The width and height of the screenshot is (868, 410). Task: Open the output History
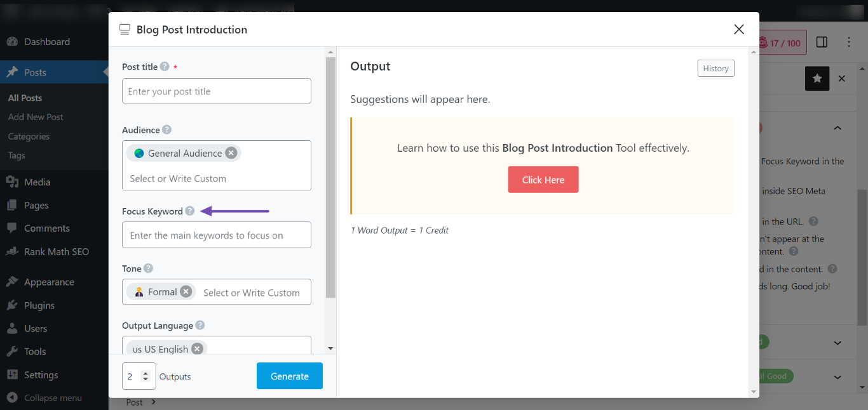point(715,69)
